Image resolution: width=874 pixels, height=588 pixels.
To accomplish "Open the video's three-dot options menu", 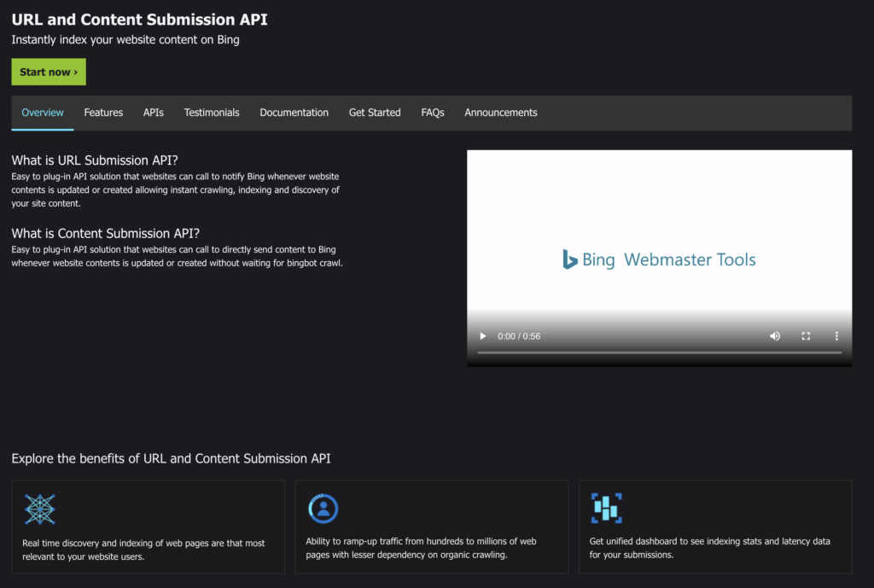I will click(x=836, y=336).
